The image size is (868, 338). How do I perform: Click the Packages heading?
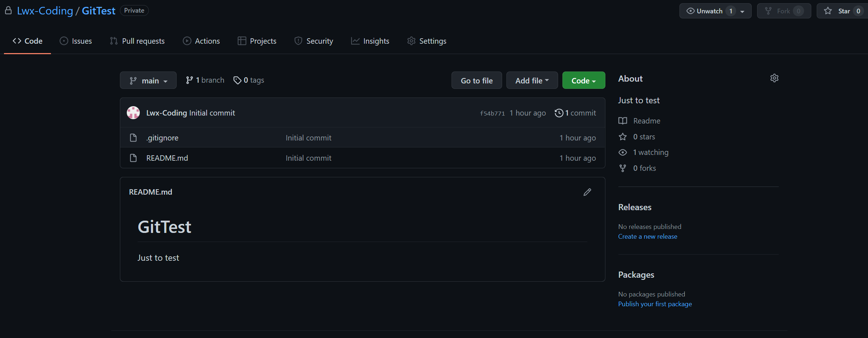636,275
